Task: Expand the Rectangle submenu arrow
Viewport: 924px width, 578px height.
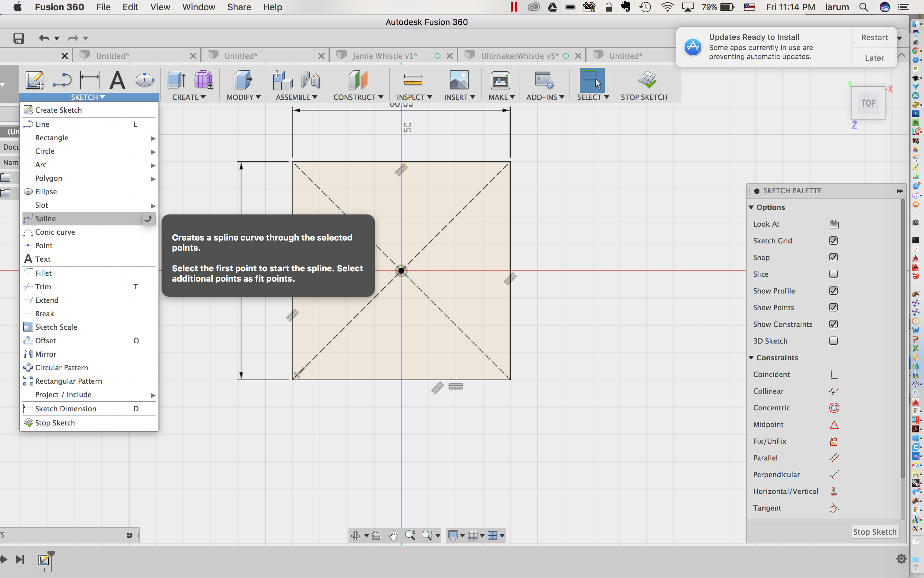Action: (x=153, y=138)
